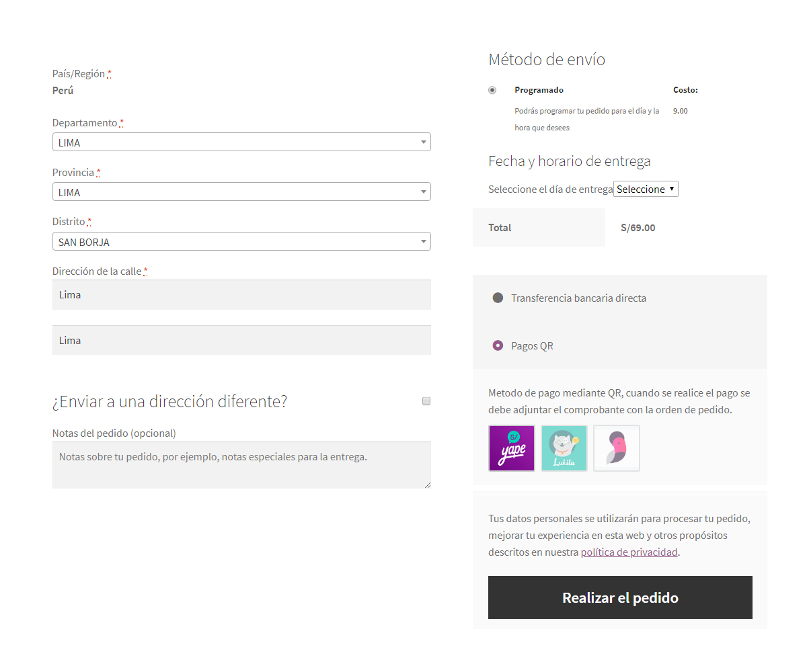Click the S/69.00 total amount
This screenshot has height=672, width=807.
click(x=638, y=228)
